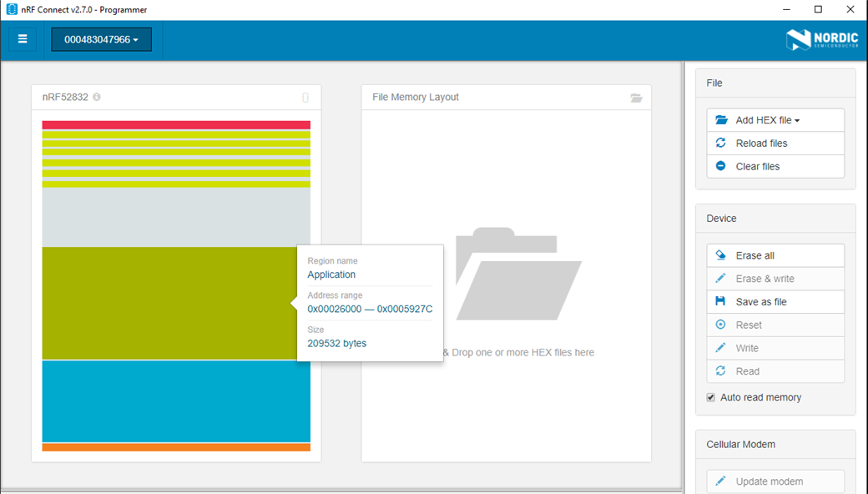Viewport: 868px width, 494px height.
Task: Toggle Auto read memory checkbox
Action: tap(711, 397)
